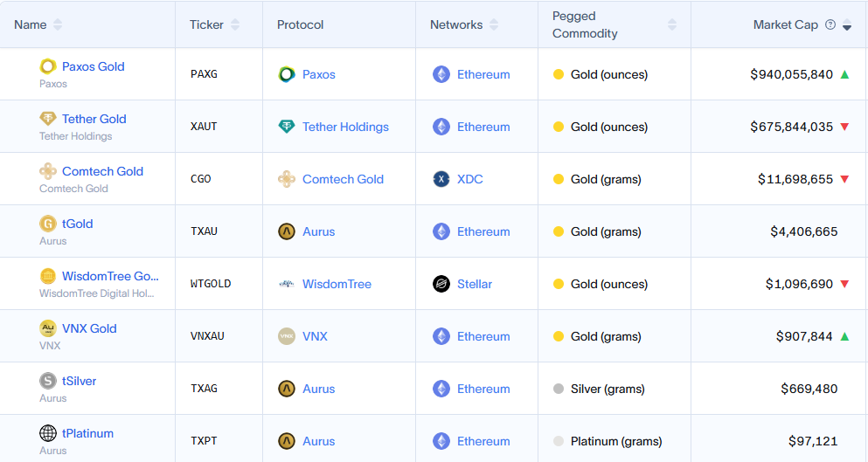Click the TXPT ticker cell
Viewport: 868px width, 462px height.
pyautogui.click(x=204, y=441)
